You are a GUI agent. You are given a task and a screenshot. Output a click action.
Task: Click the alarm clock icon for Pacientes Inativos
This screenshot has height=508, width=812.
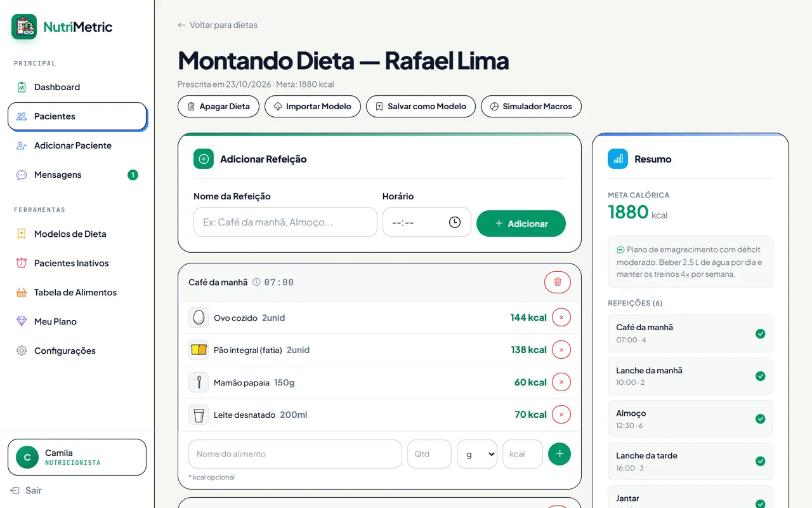22,263
